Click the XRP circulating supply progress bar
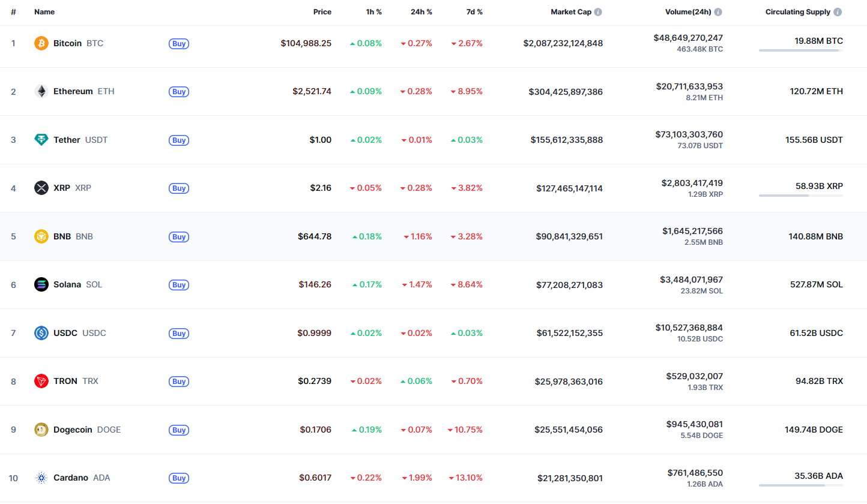This screenshot has height=504, width=867. (x=801, y=196)
